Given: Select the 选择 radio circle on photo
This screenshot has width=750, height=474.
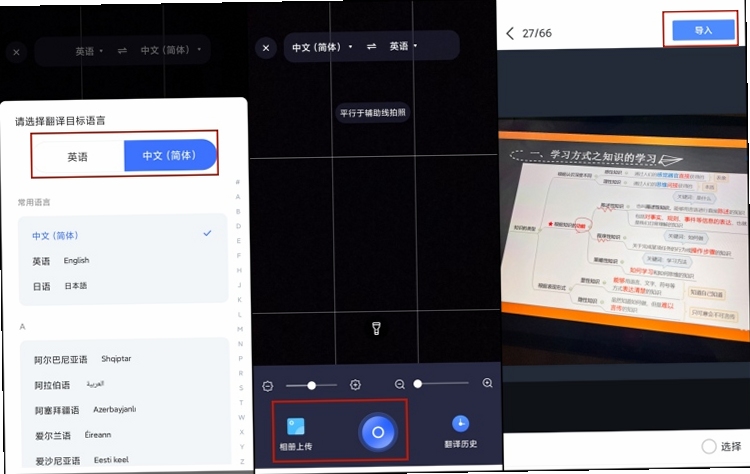Looking at the screenshot, I should pos(709,446).
